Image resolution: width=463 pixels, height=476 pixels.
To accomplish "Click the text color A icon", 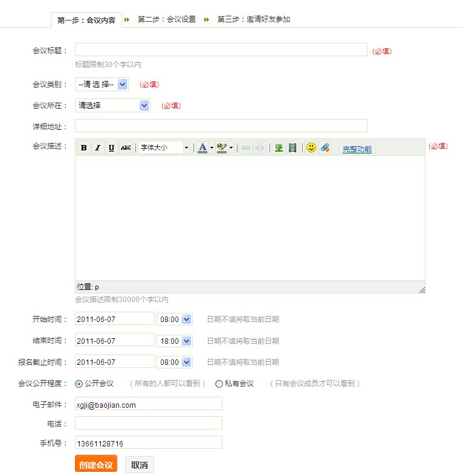I will [202, 148].
